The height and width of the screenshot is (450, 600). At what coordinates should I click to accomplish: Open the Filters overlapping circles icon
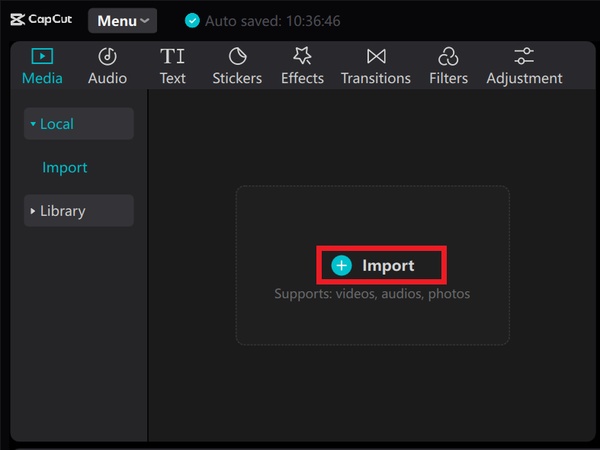tap(448, 56)
